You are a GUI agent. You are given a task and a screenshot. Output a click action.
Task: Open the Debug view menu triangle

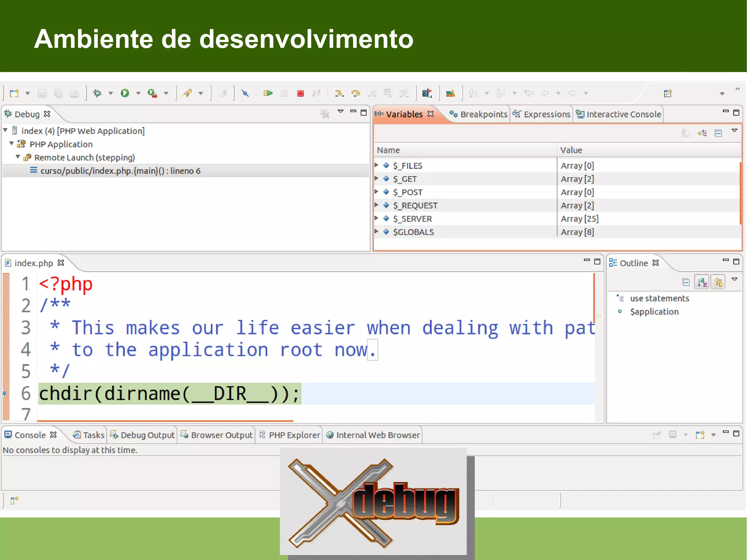click(x=341, y=111)
